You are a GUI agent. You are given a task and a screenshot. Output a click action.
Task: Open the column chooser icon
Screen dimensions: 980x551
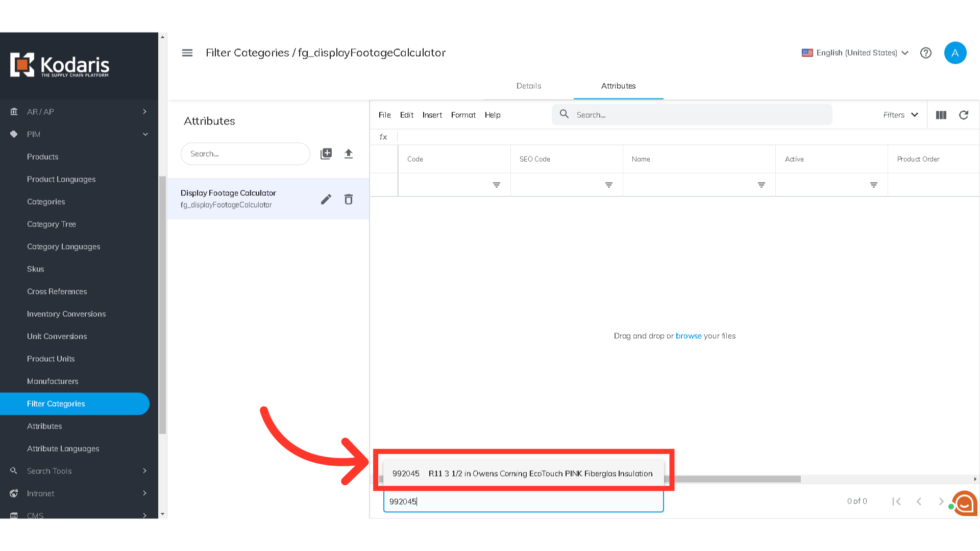(x=941, y=115)
